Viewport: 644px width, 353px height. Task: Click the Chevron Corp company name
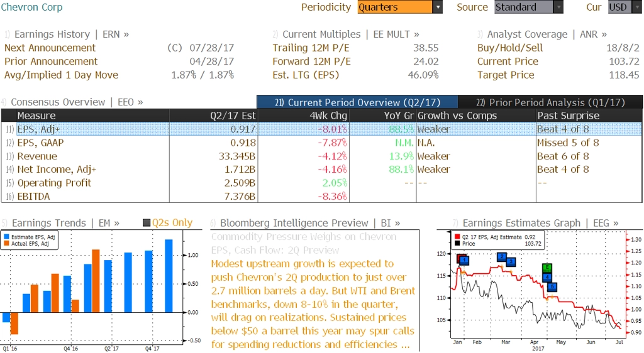[31, 7]
